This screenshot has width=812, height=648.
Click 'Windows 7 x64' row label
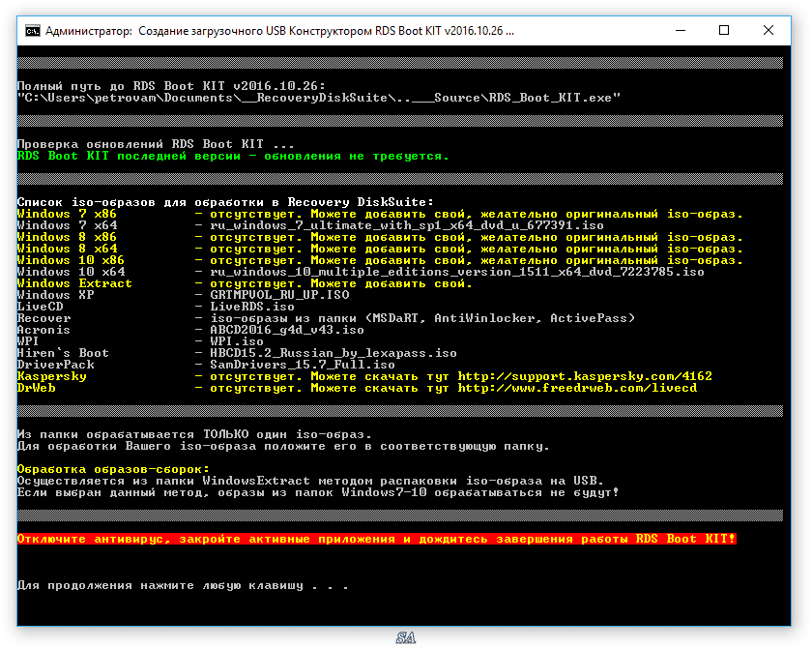pos(67,225)
